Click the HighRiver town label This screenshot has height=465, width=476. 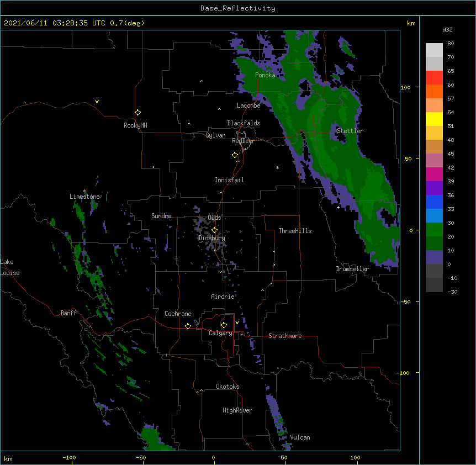pos(237,410)
